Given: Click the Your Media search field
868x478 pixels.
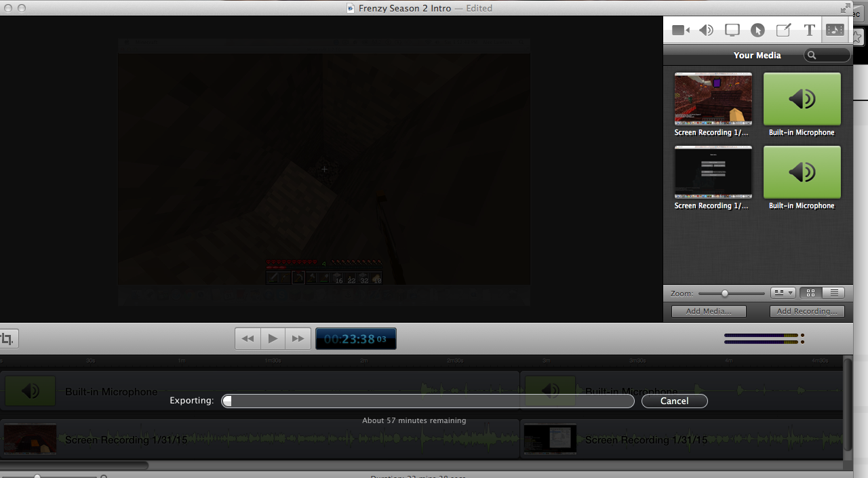Looking at the screenshot, I should tap(827, 56).
